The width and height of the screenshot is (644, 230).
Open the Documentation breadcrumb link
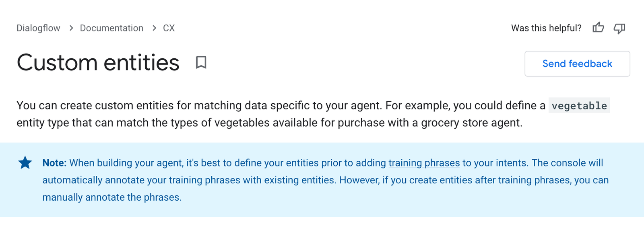coord(111,28)
